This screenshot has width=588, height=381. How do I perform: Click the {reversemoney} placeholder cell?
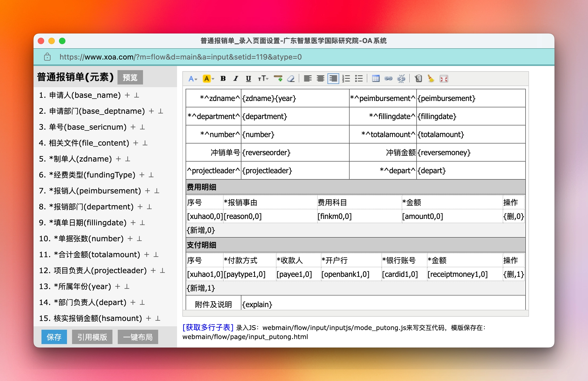coord(471,153)
